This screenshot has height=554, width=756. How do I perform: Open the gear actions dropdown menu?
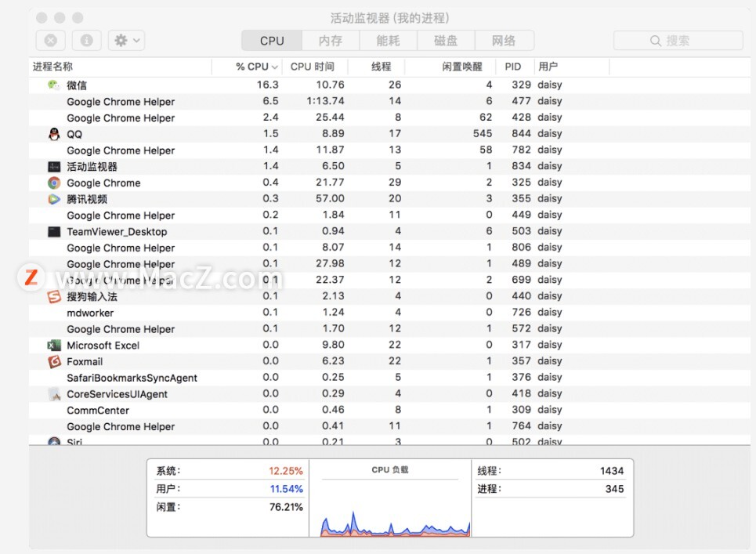(x=126, y=41)
